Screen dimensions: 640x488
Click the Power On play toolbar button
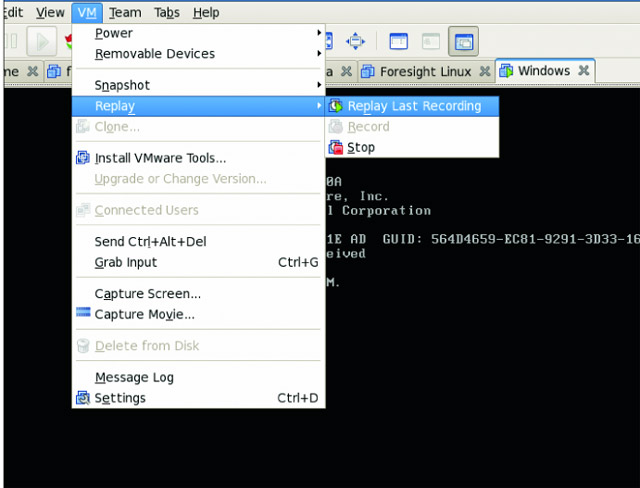pyautogui.click(x=42, y=41)
